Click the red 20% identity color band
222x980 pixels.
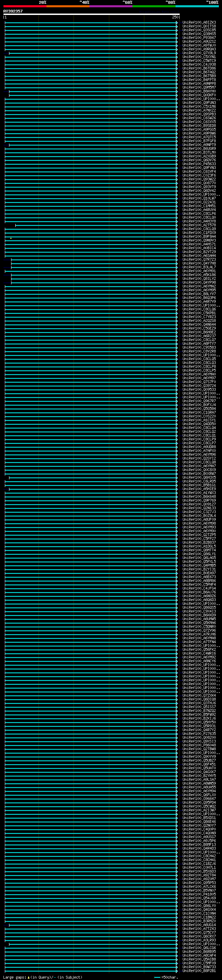coord(25,6)
